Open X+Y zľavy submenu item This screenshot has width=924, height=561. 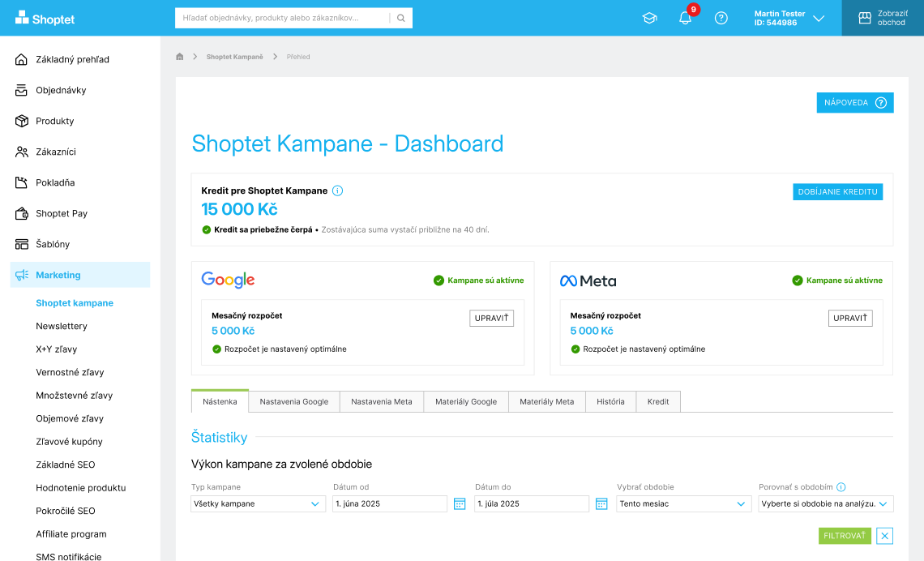pyautogui.click(x=57, y=349)
